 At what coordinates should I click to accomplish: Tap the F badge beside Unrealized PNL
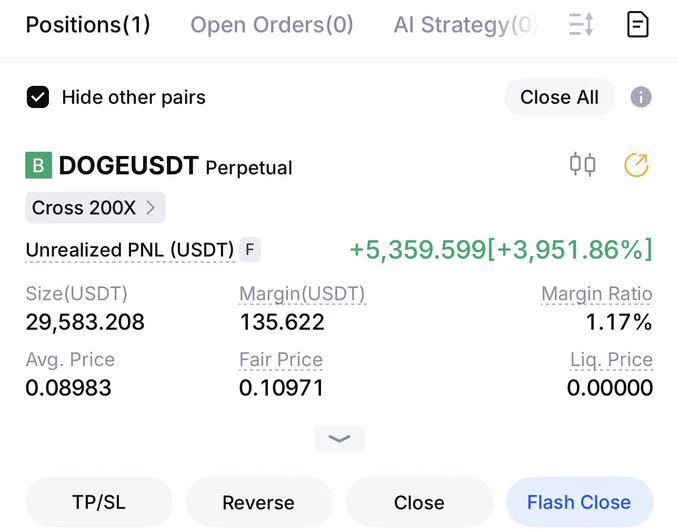250,250
